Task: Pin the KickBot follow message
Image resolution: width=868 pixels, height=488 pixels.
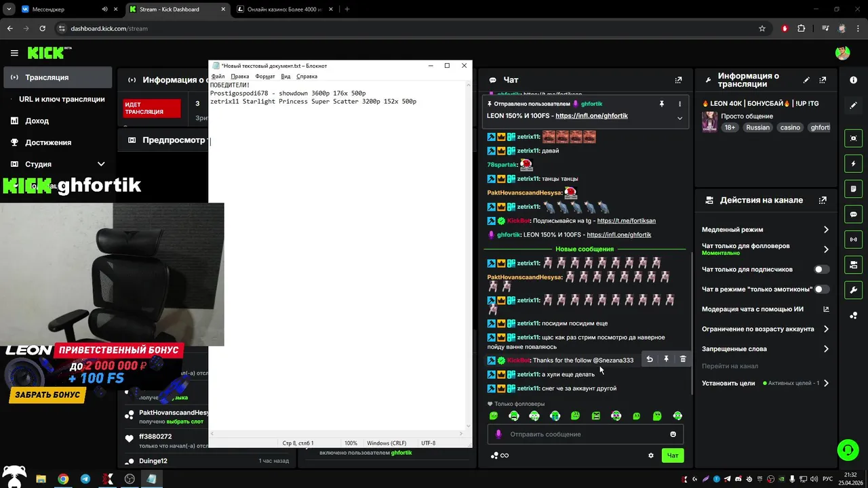Action: point(666,359)
